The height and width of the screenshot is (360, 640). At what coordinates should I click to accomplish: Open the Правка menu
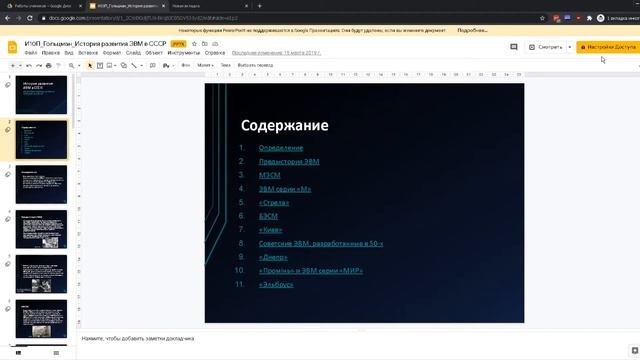tap(51, 53)
